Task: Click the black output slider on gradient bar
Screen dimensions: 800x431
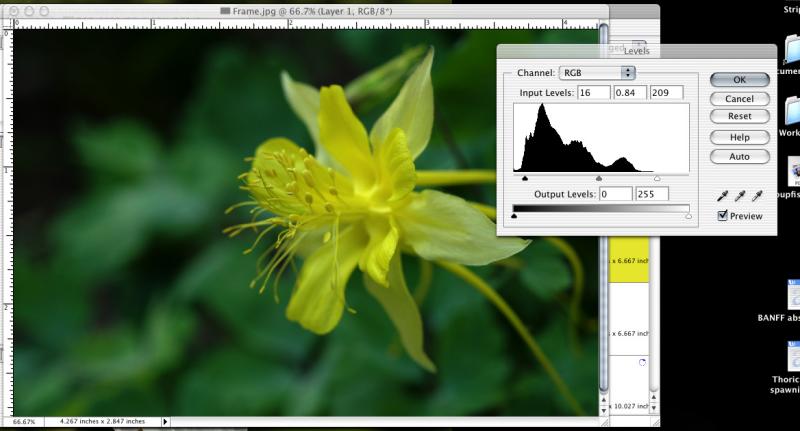Action: [514, 216]
